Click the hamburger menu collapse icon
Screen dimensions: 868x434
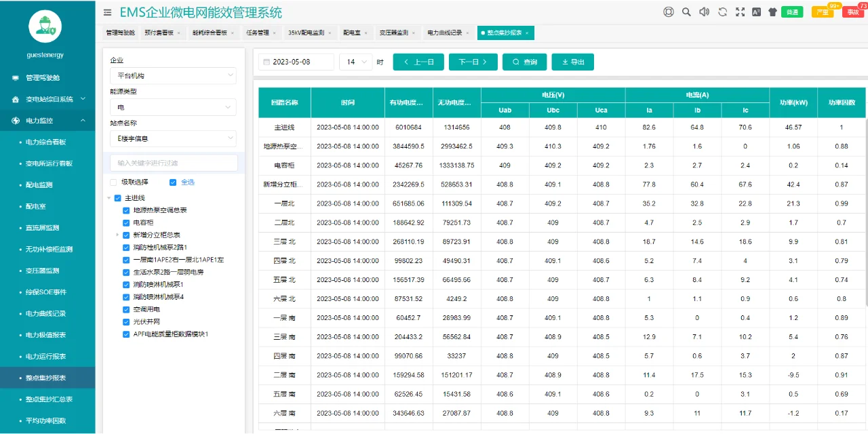[x=106, y=12]
